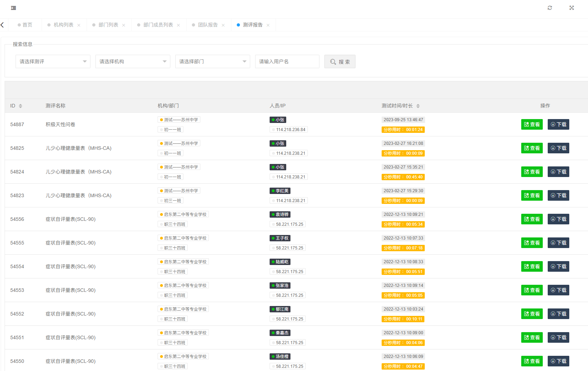Click the 机构/部门 column header
Viewport: 588px width, 371px height.
(168, 106)
